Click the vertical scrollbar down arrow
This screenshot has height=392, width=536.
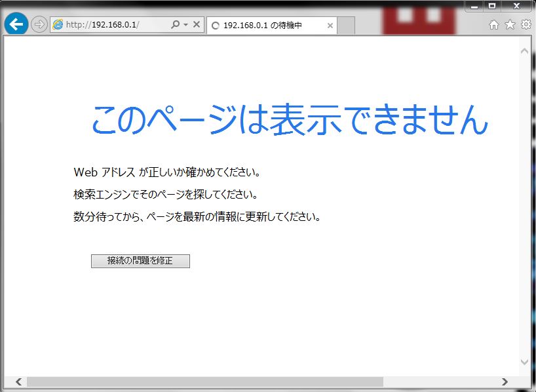point(524,362)
